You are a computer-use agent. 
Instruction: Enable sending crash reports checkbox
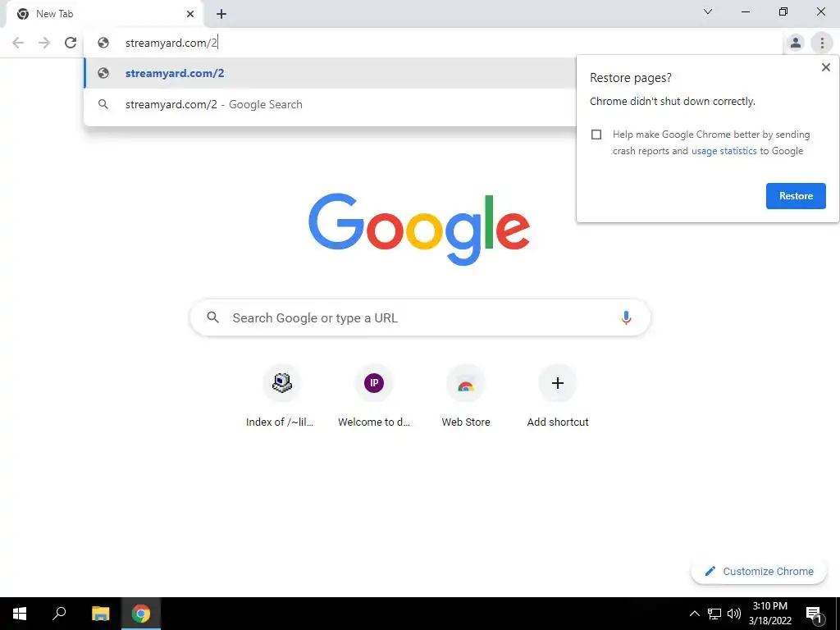point(596,135)
